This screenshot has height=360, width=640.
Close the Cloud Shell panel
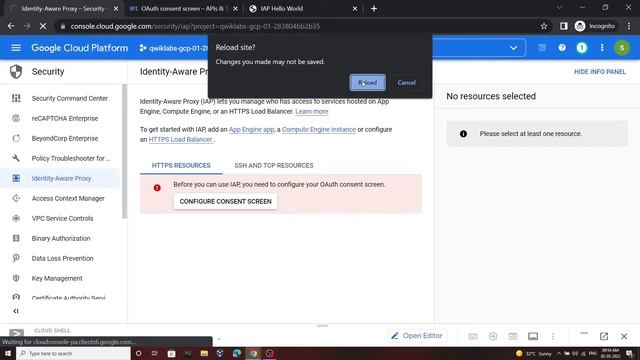click(624, 336)
